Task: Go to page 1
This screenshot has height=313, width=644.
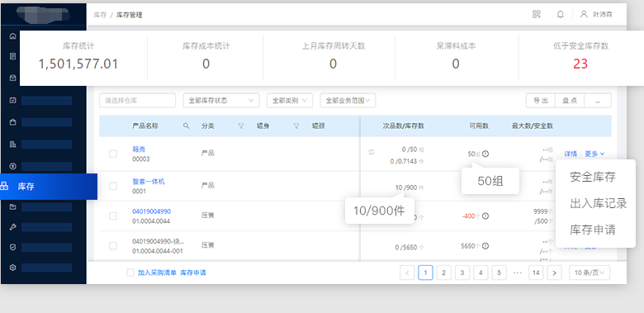Action: click(425, 273)
